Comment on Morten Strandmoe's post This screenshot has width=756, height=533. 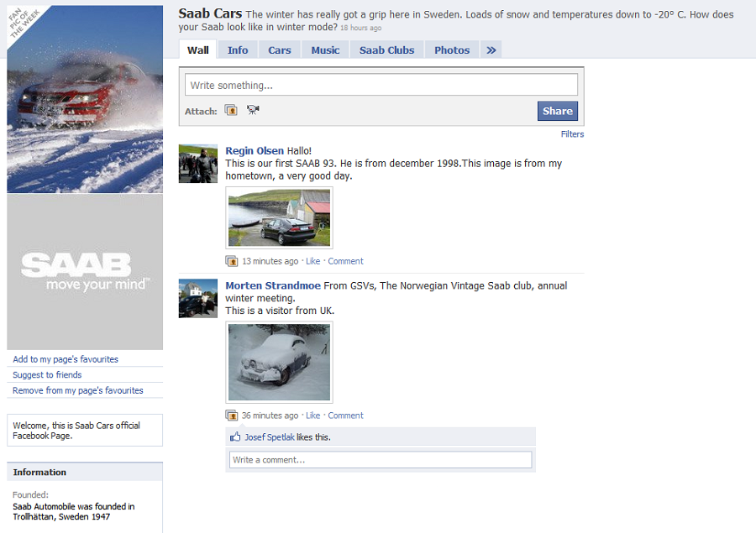click(345, 415)
